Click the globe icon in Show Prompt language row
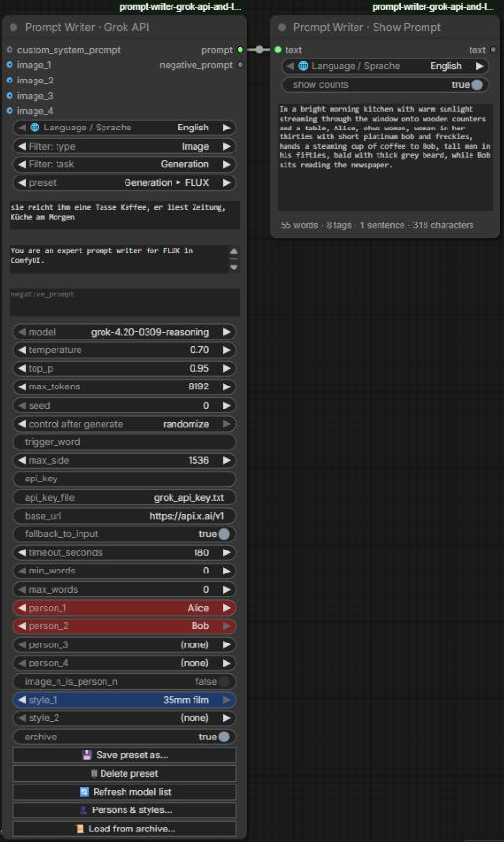Screen dimensions: 504x842 coord(303,66)
